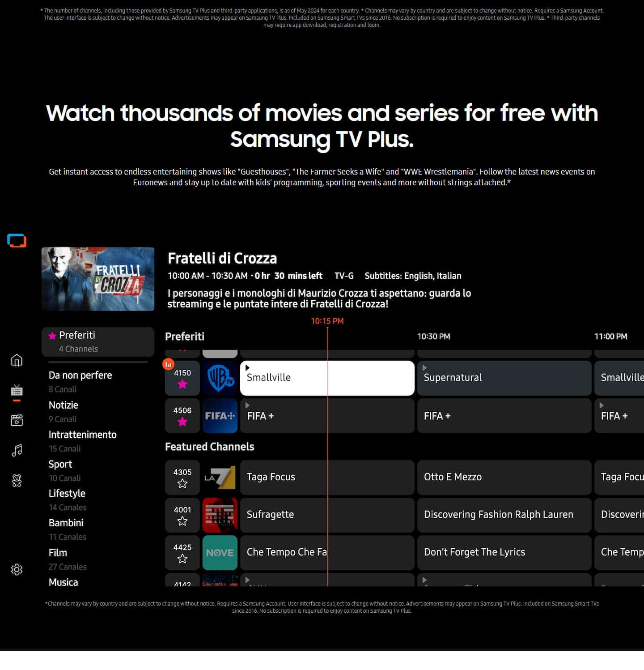The height and width of the screenshot is (670, 644).
Task: Open the Music note icon
Action: (x=17, y=450)
